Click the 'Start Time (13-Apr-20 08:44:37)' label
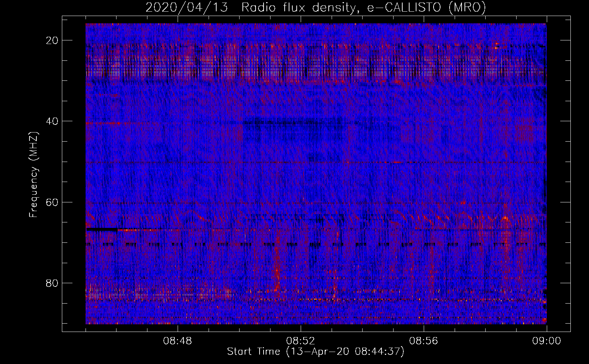The width and height of the screenshot is (589, 364). [316, 352]
